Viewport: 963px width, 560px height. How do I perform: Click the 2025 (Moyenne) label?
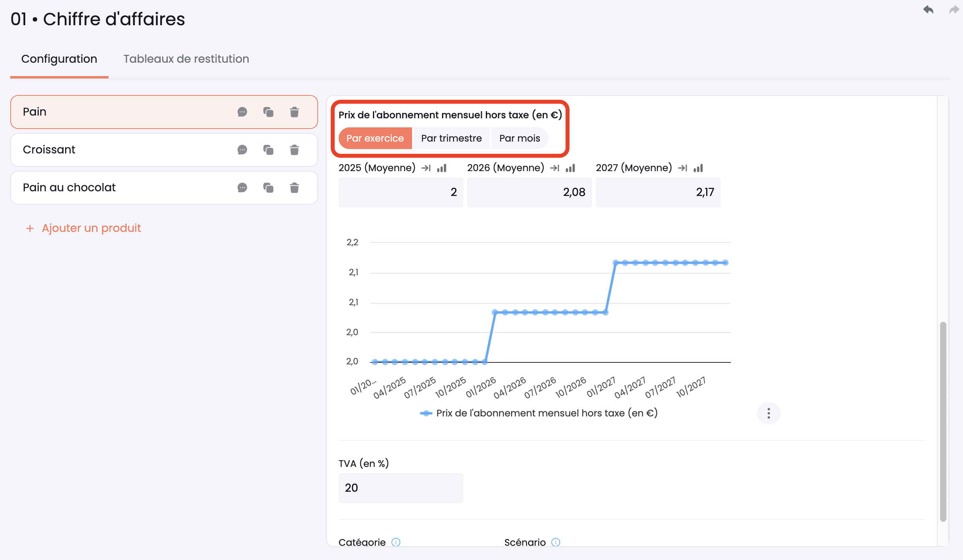(x=377, y=168)
